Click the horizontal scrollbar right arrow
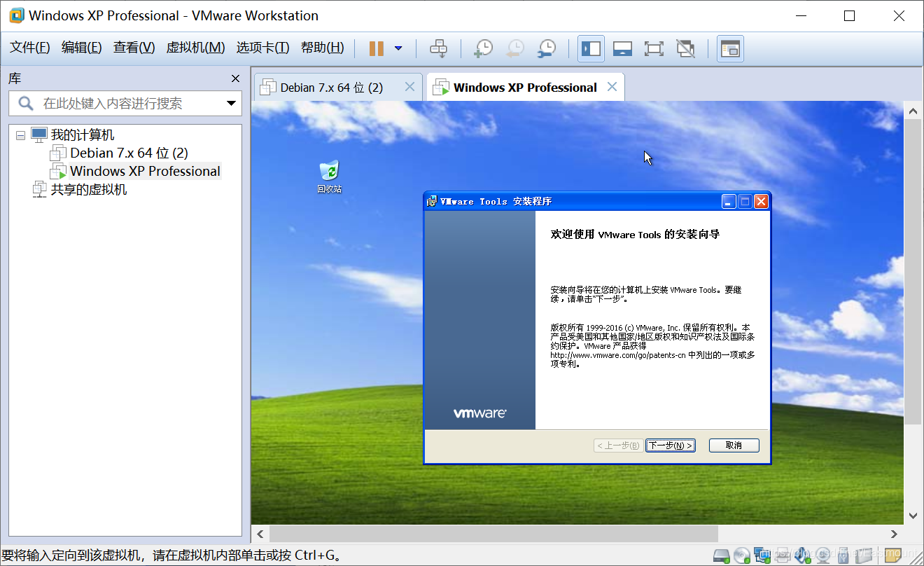The width and height of the screenshot is (924, 566). point(895,534)
